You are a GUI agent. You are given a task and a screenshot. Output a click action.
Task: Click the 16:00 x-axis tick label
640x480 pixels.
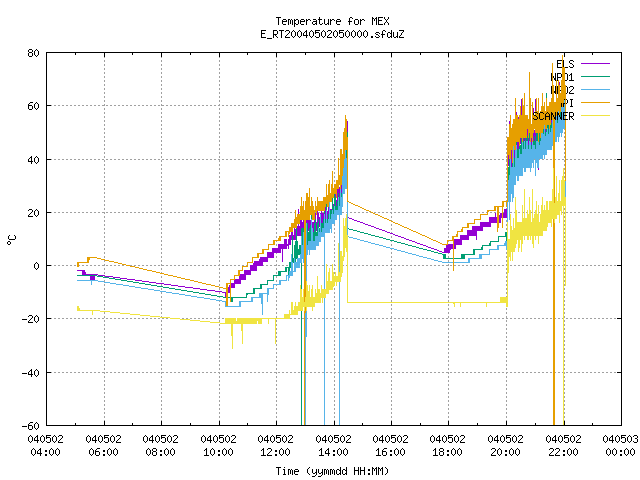[x=391, y=452]
